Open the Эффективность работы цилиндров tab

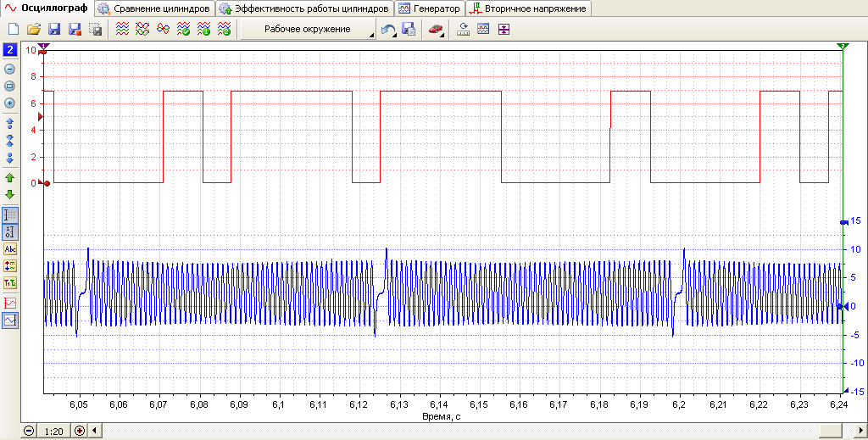click(305, 8)
